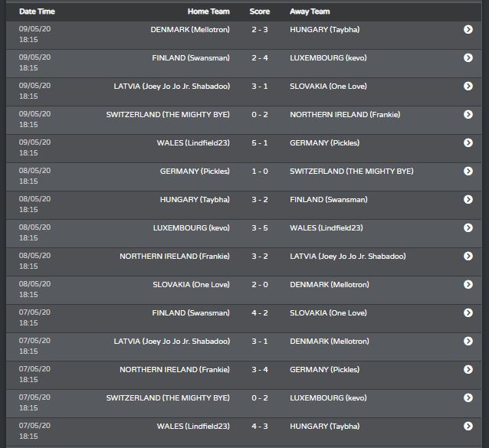
Task: Click the Home Team column header
Action: pyautogui.click(x=208, y=11)
